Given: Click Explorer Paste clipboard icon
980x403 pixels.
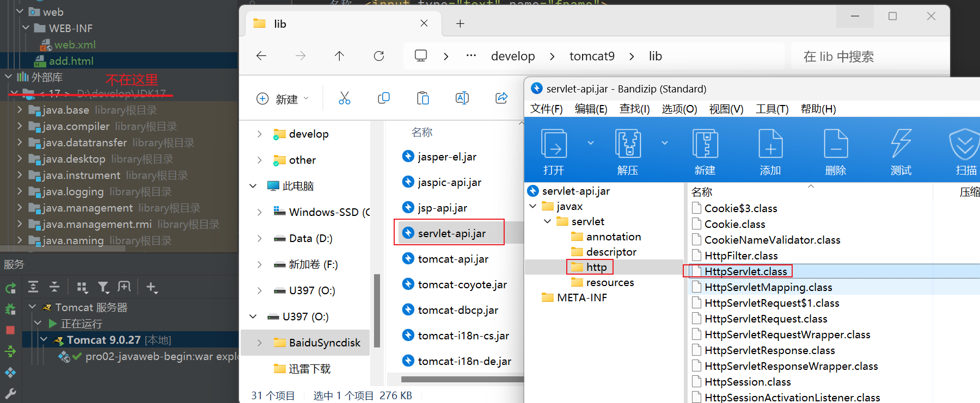Looking at the screenshot, I should coord(423,98).
